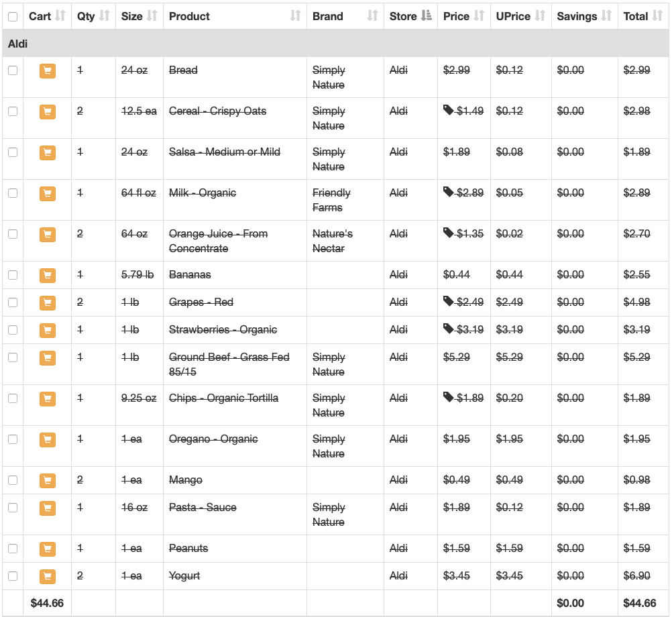Click the footer $0.00 savings total

(571, 604)
